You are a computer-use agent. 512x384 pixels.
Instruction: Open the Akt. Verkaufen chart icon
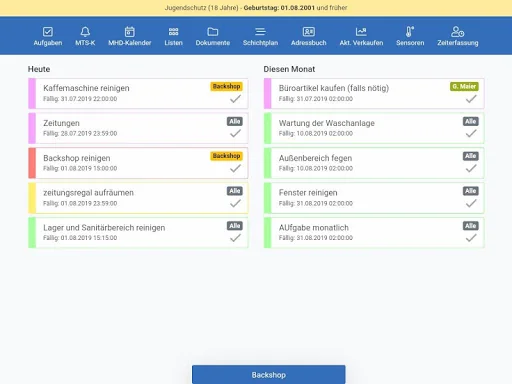pos(361,32)
